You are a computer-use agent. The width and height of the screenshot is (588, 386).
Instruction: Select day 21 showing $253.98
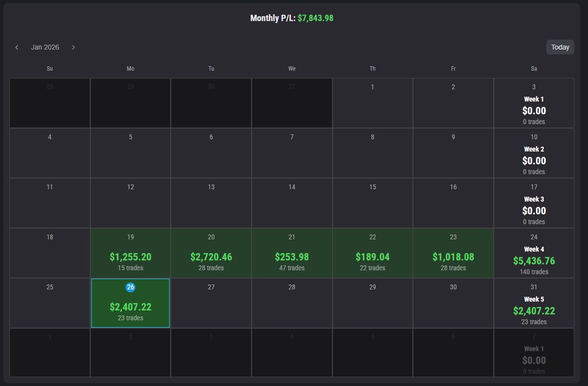[292, 253]
